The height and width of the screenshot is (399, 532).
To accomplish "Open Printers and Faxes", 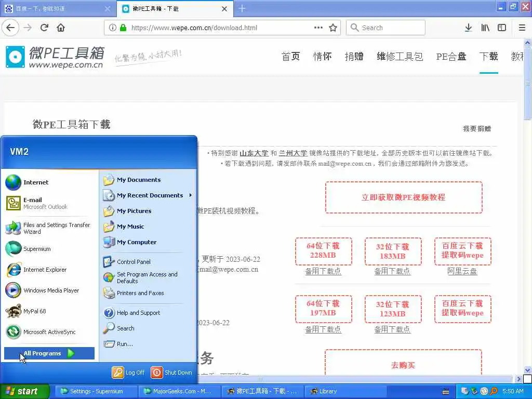I will pos(148,293).
